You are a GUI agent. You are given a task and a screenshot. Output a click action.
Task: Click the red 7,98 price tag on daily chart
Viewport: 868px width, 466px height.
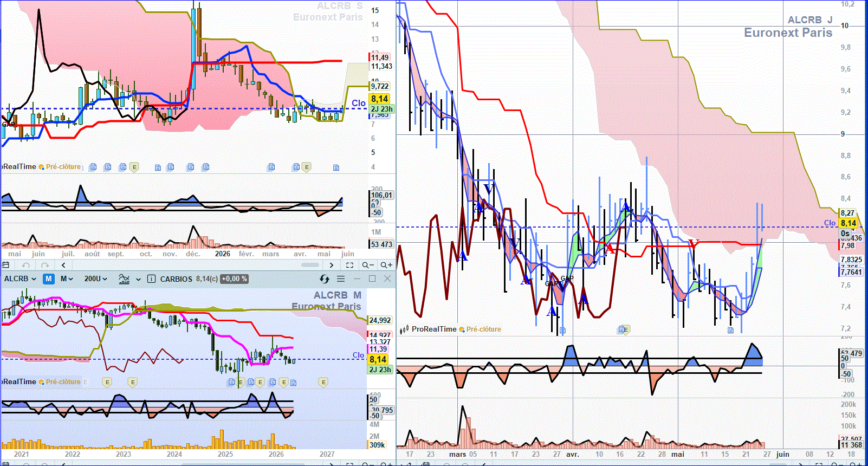click(x=848, y=246)
